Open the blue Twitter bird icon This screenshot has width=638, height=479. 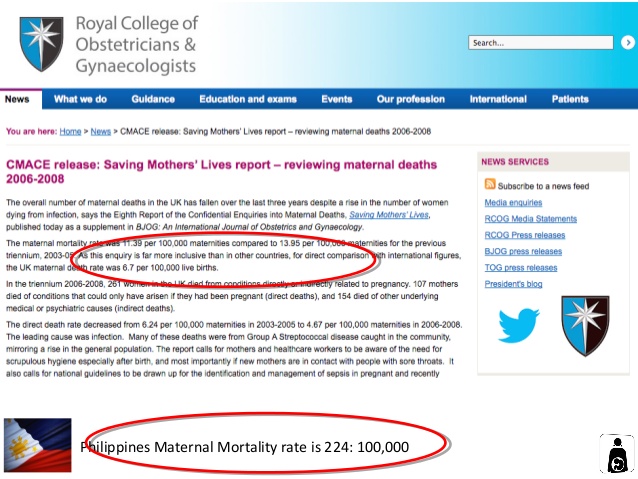tap(518, 325)
